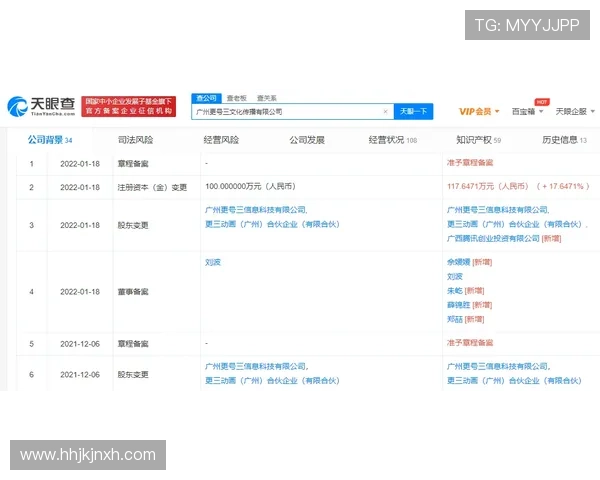The height and width of the screenshot is (480, 600).
Task: Open 广州更号三信息科技有限公司 in row 6 before-change column
Action: tap(256, 366)
